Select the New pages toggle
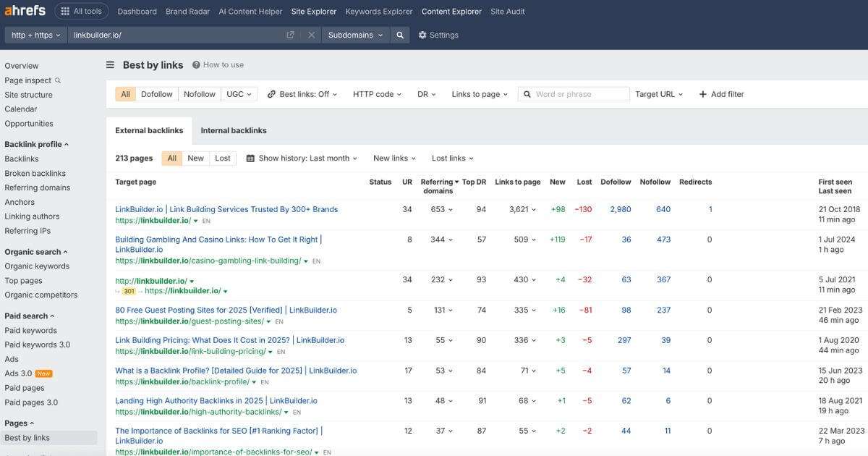This screenshot has height=456, width=868. pos(195,158)
